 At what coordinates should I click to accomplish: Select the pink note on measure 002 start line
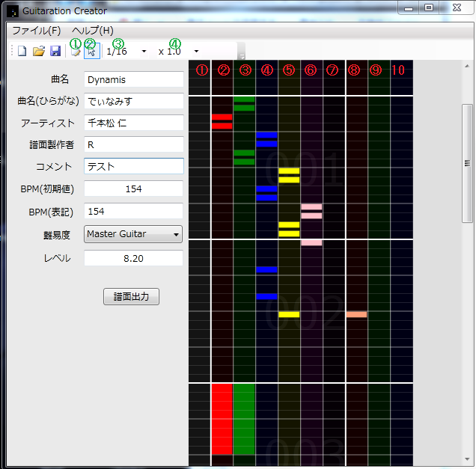point(311,242)
